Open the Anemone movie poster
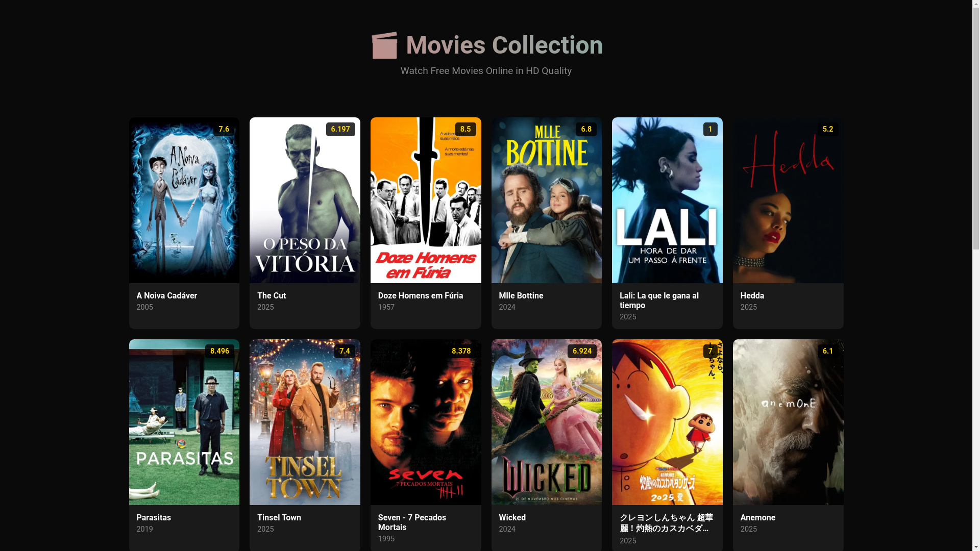 point(788,422)
